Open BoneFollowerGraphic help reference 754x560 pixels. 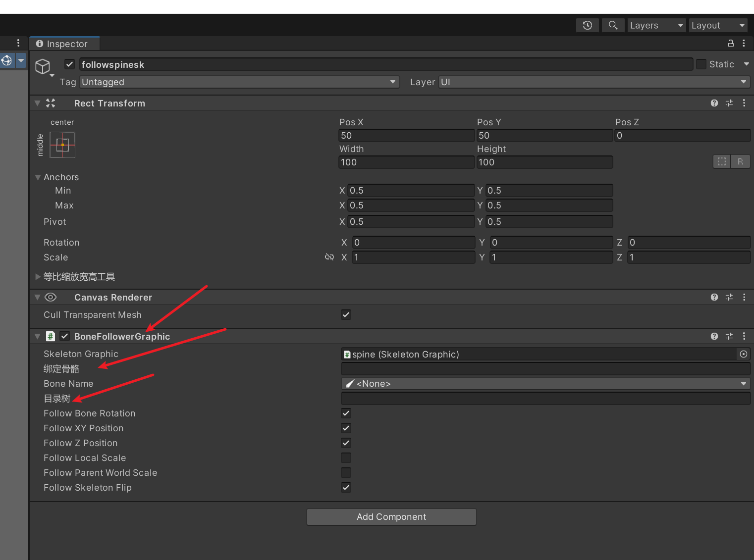click(x=714, y=336)
